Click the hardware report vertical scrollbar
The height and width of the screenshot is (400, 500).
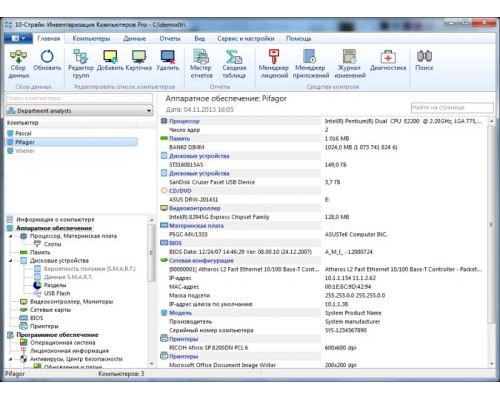pos(491,224)
